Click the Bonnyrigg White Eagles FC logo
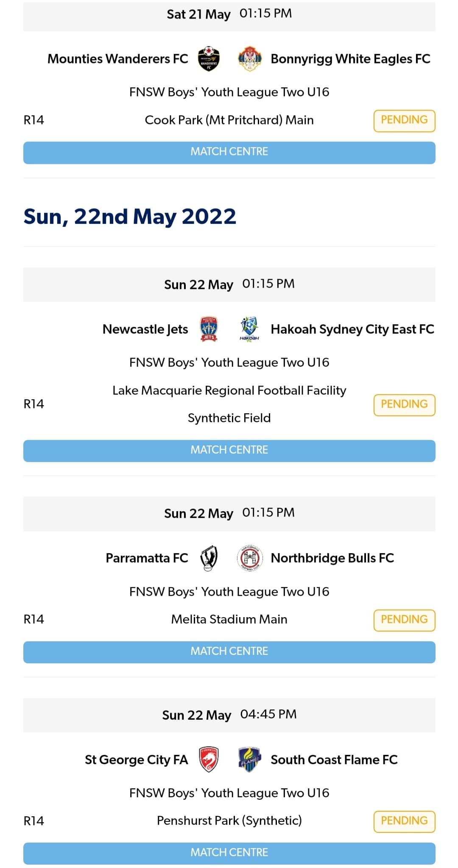458x868 pixels. pos(250,59)
